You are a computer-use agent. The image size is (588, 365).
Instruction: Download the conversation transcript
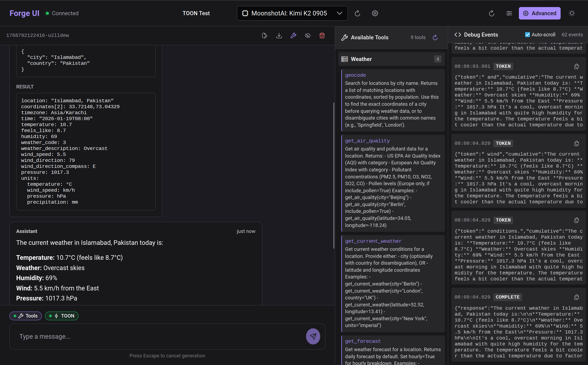279,35
